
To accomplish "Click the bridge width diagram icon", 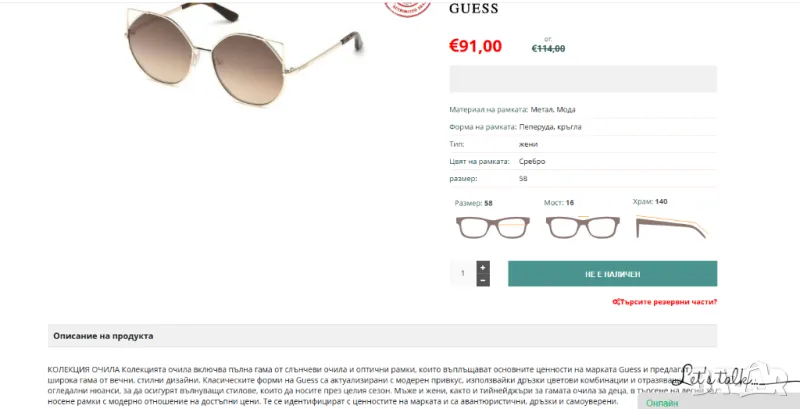I will click(x=583, y=227).
